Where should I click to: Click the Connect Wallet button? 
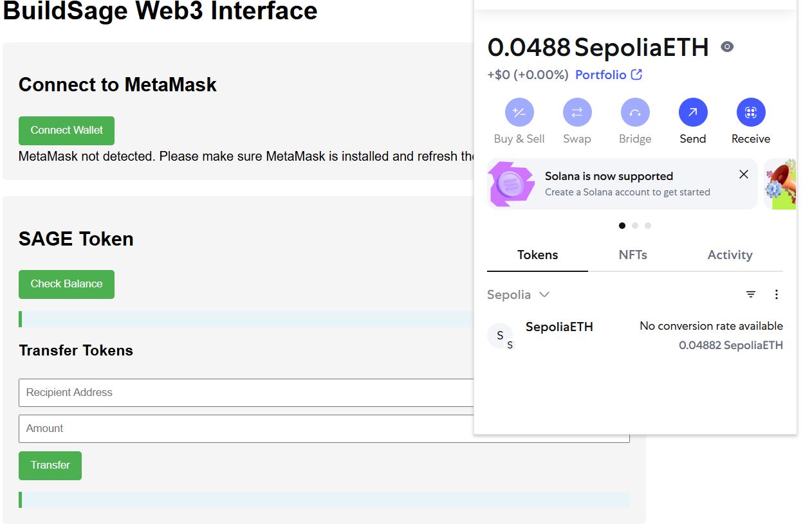[x=66, y=130]
